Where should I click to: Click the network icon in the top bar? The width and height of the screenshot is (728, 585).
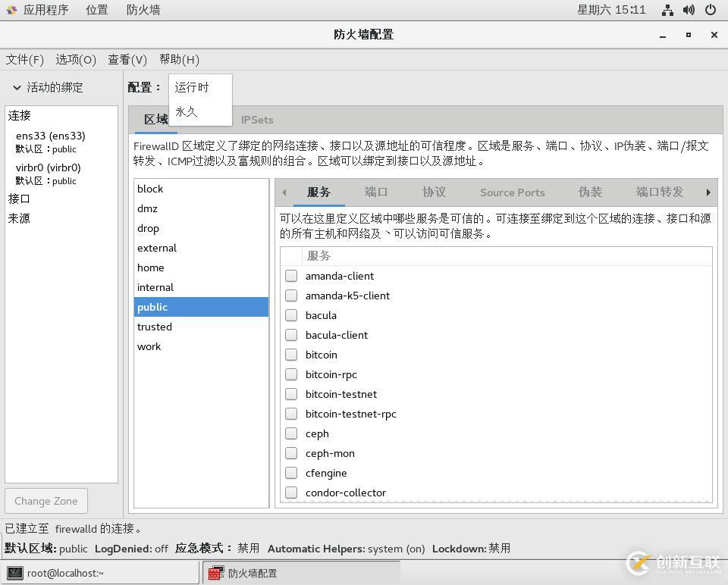667,10
